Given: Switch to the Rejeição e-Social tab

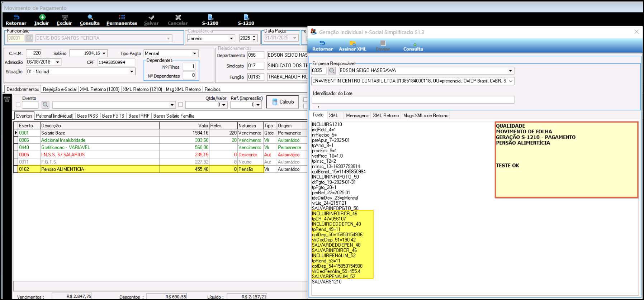Looking at the screenshot, I should tap(60, 89).
